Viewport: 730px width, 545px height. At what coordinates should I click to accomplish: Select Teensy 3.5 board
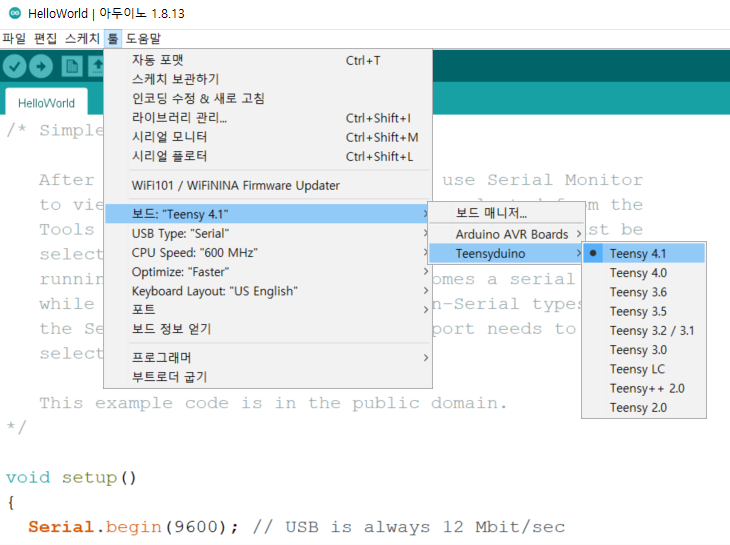(644, 311)
